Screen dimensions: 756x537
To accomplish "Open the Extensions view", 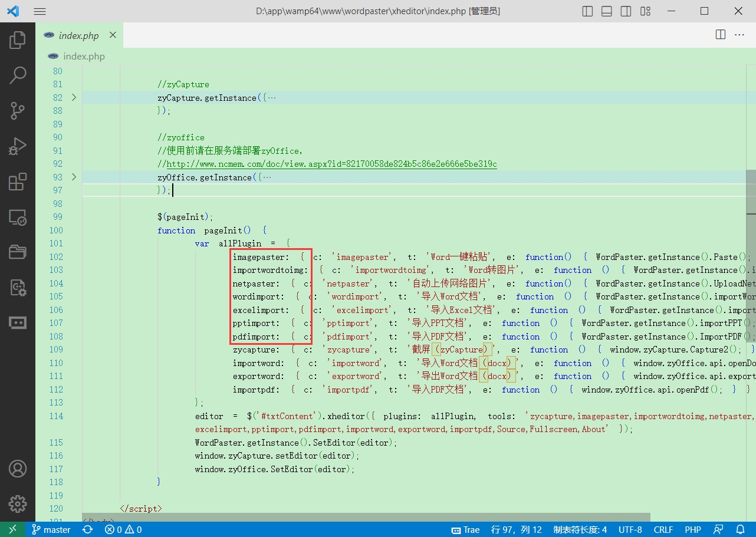I will coord(18,182).
